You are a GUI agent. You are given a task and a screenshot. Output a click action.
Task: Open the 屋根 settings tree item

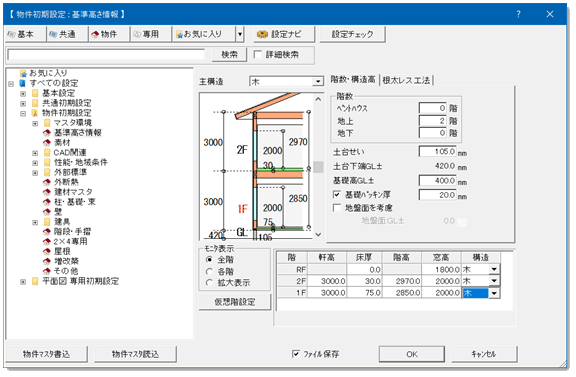coord(62,251)
